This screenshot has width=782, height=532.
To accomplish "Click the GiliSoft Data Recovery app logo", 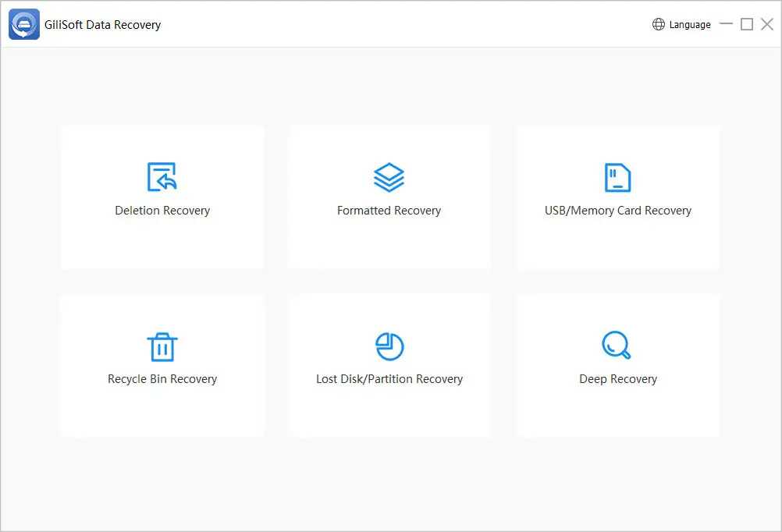I will pyautogui.click(x=24, y=24).
